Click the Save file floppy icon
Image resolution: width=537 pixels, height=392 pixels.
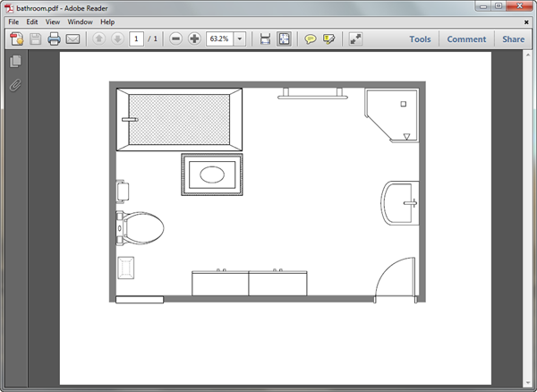[x=35, y=39]
